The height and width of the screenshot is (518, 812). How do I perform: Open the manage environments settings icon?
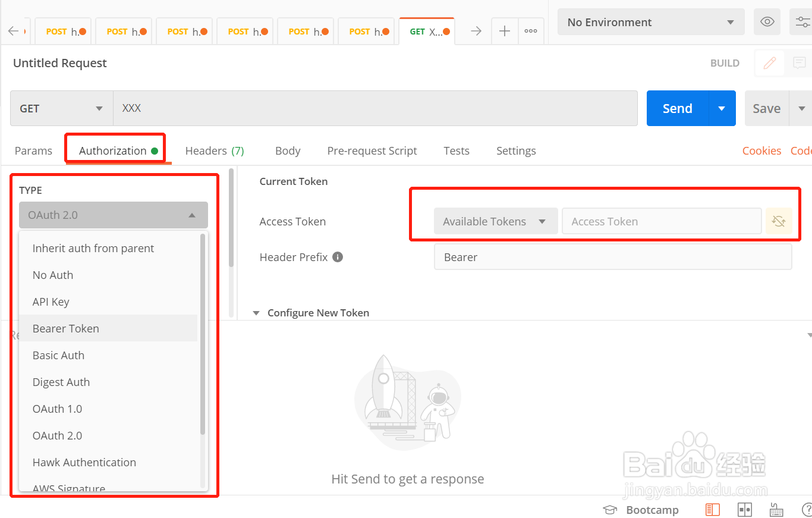click(802, 23)
